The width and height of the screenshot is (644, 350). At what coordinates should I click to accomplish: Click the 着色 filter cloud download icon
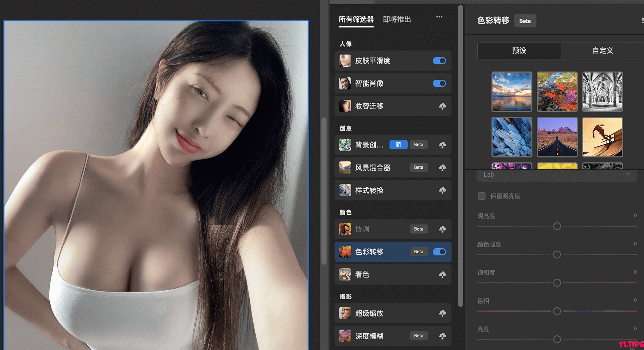[443, 274]
